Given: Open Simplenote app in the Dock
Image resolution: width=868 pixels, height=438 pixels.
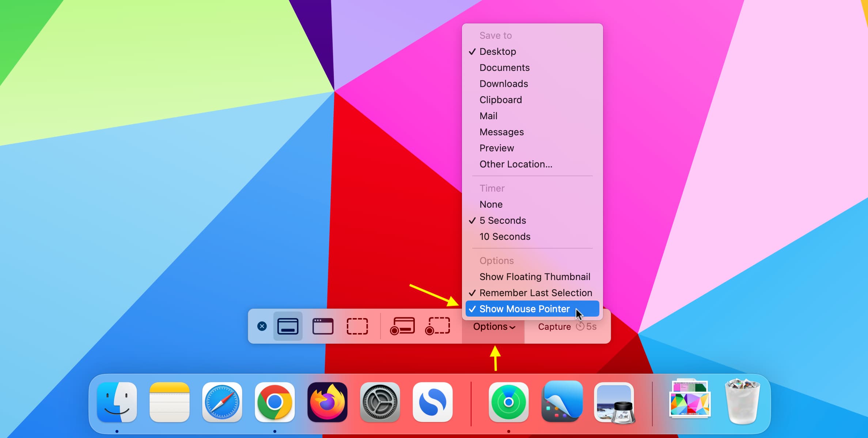Looking at the screenshot, I should 433,402.
